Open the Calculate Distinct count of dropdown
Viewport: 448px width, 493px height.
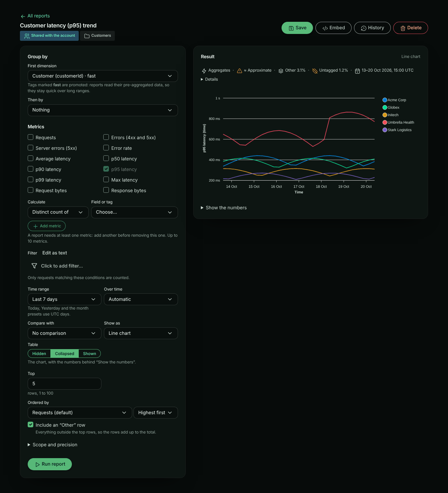[x=58, y=212]
